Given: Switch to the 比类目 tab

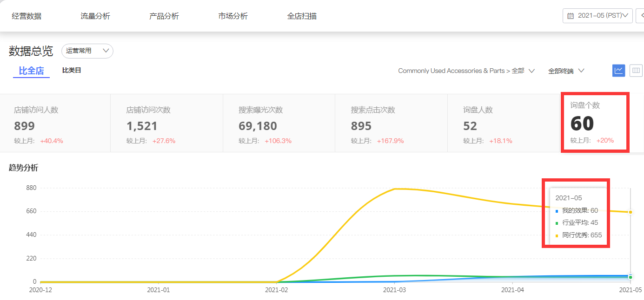Looking at the screenshot, I should [72, 71].
